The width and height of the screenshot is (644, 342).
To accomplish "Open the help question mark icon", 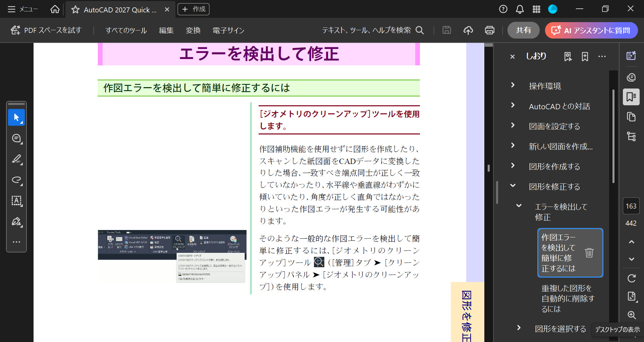I will coord(503,9).
